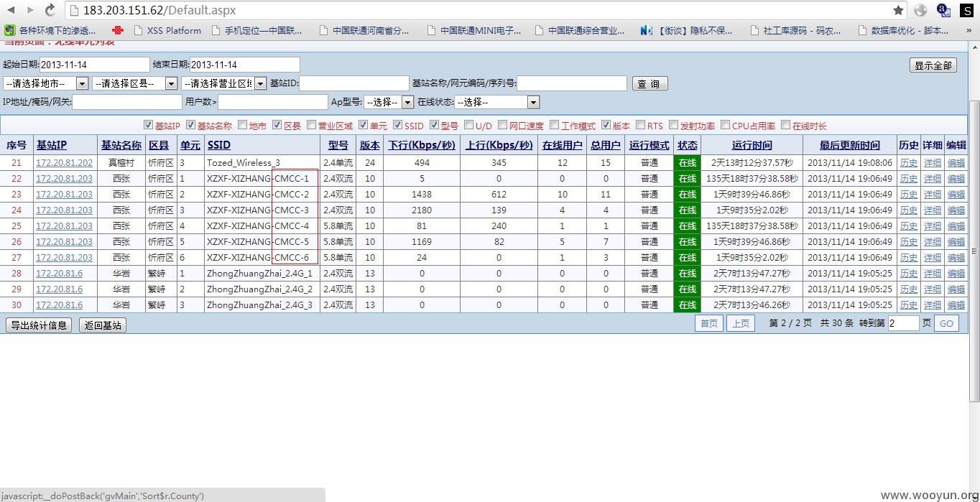980x502 pixels.
Task: Uncheck the 基站IP column checkbox
Action: [x=149, y=125]
